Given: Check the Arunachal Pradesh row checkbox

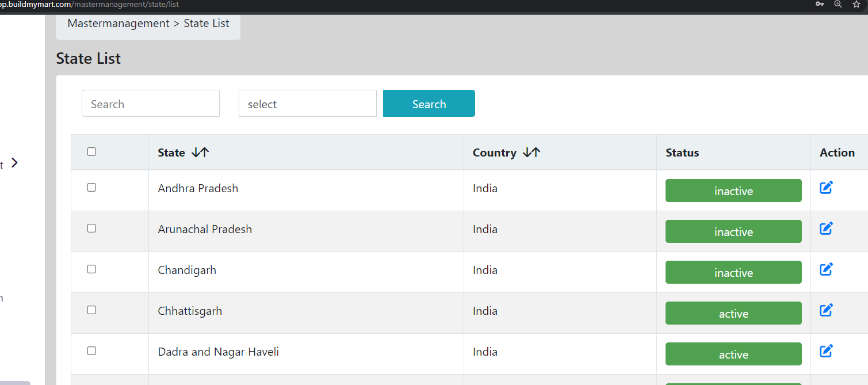Looking at the screenshot, I should pyautogui.click(x=91, y=228).
